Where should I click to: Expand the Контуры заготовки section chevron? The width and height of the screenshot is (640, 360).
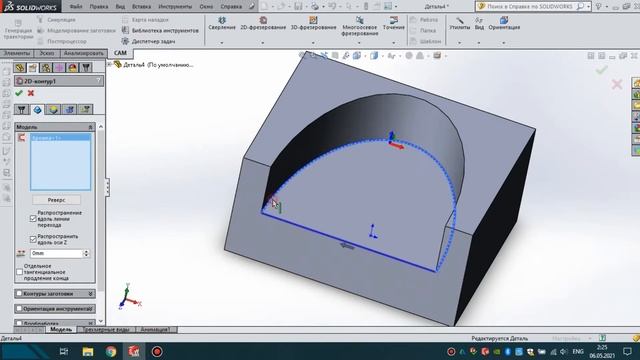90,293
